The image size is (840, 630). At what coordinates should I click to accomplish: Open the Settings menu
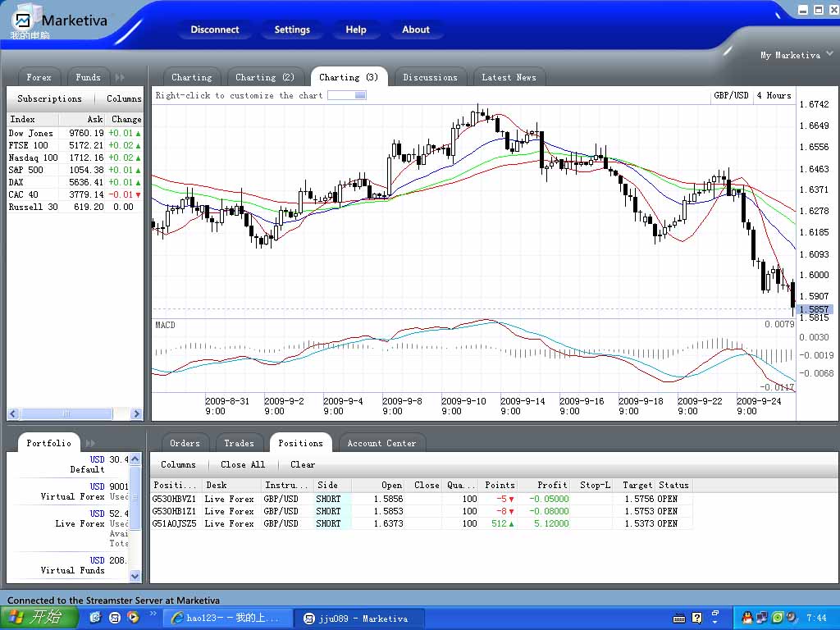[292, 30]
